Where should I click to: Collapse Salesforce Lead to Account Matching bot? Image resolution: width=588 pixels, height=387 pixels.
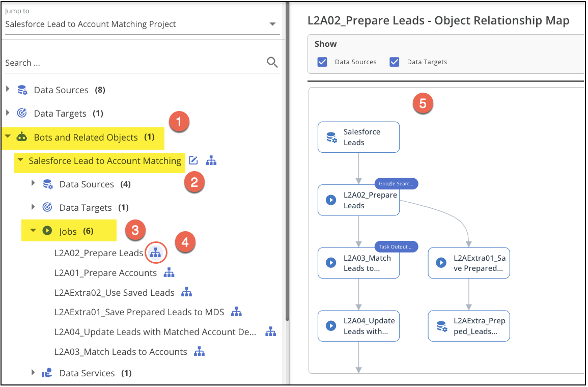point(21,160)
